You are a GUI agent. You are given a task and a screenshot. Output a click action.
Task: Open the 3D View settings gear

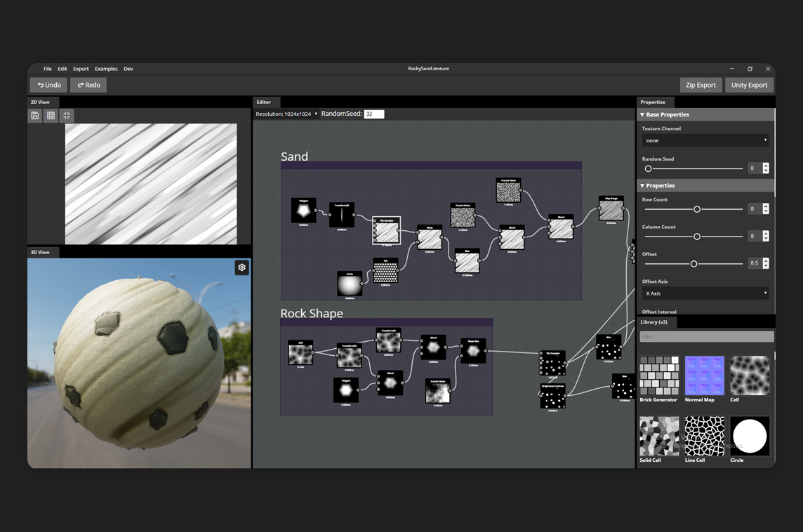pyautogui.click(x=241, y=267)
